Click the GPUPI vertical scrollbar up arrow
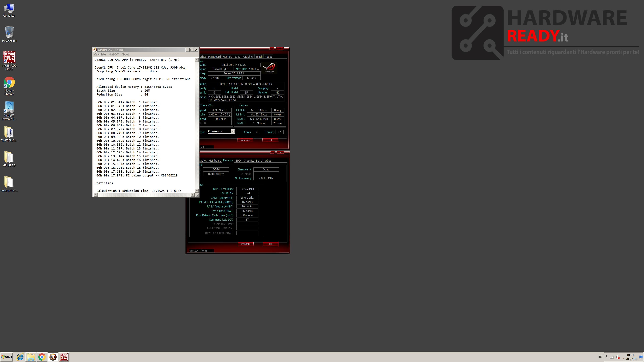Image resolution: width=644 pixels, height=362 pixels. click(x=197, y=60)
